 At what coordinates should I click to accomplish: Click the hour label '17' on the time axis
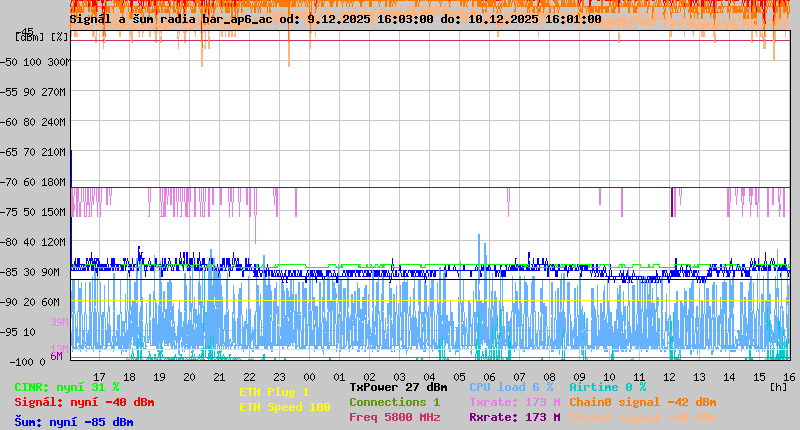99,377
